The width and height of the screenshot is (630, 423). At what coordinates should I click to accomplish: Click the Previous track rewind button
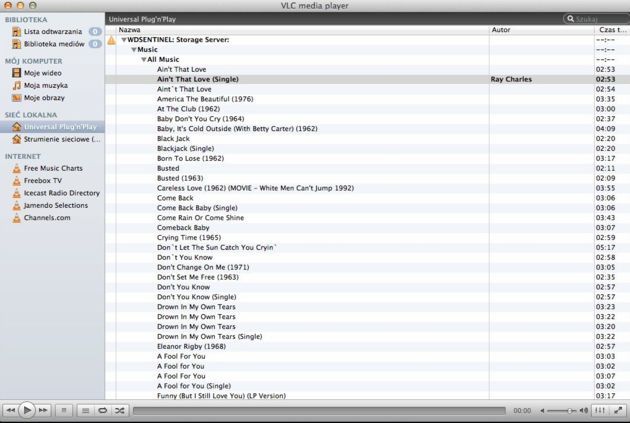[x=10, y=410]
